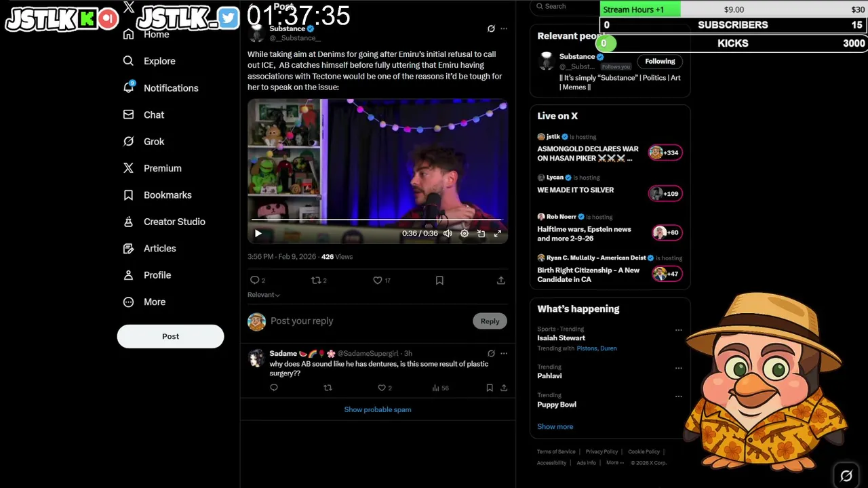Click the Profile person icon

click(x=128, y=275)
